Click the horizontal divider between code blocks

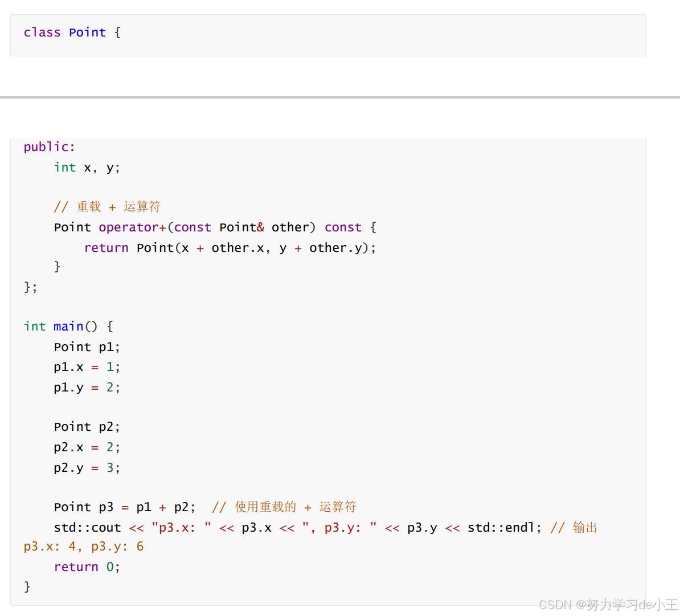coord(340,97)
